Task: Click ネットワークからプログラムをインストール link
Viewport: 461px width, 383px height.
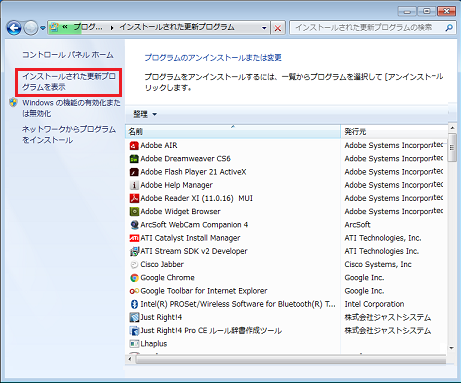Action: click(69, 134)
